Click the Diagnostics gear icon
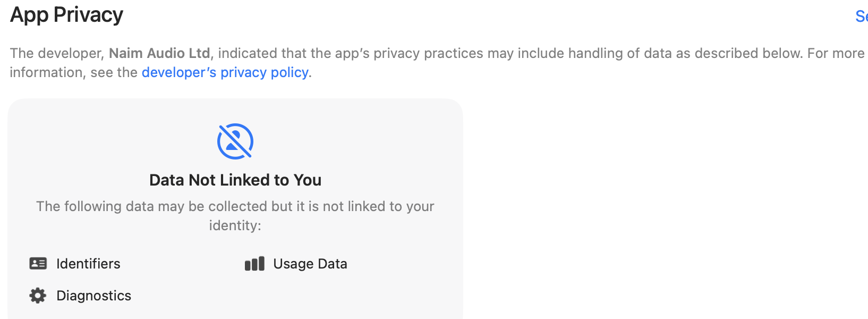Image resolution: width=868 pixels, height=319 pixels. click(x=38, y=296)
